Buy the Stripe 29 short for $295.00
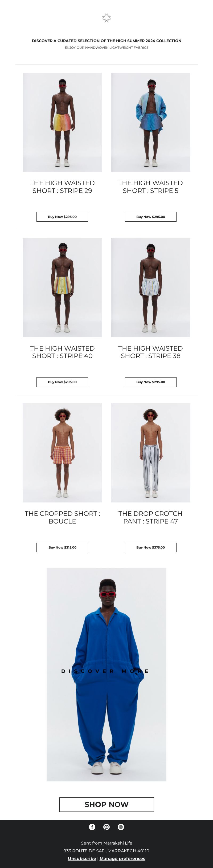This screenshot has height=868, width=213. click(x=62, y=217)
